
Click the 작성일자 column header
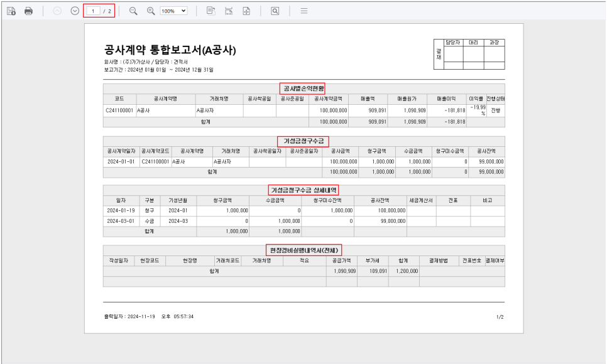pyautogui.click(x=119, y=260)
